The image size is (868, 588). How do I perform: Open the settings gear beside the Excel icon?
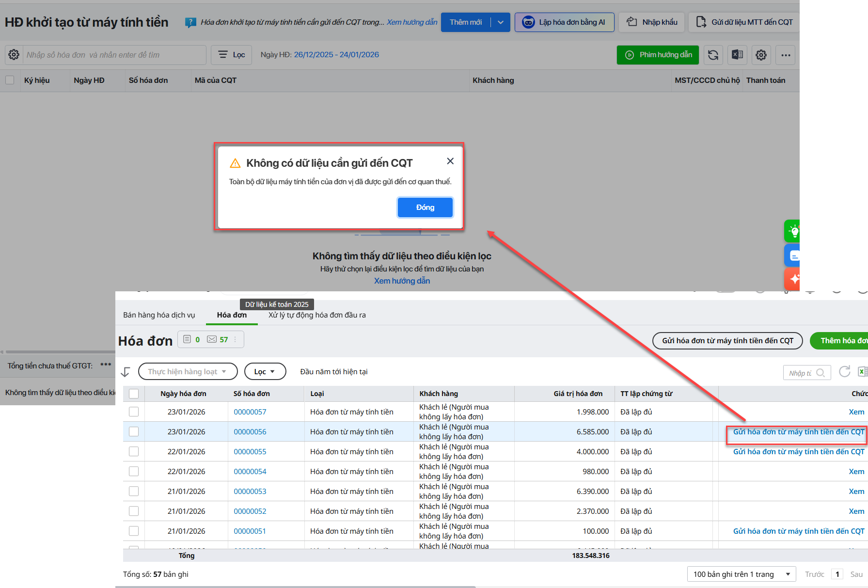tap(761, 55)
